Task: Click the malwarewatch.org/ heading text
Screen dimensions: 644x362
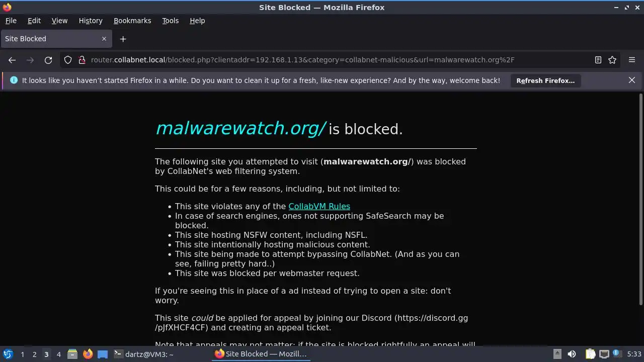Action: click(240, 128)
